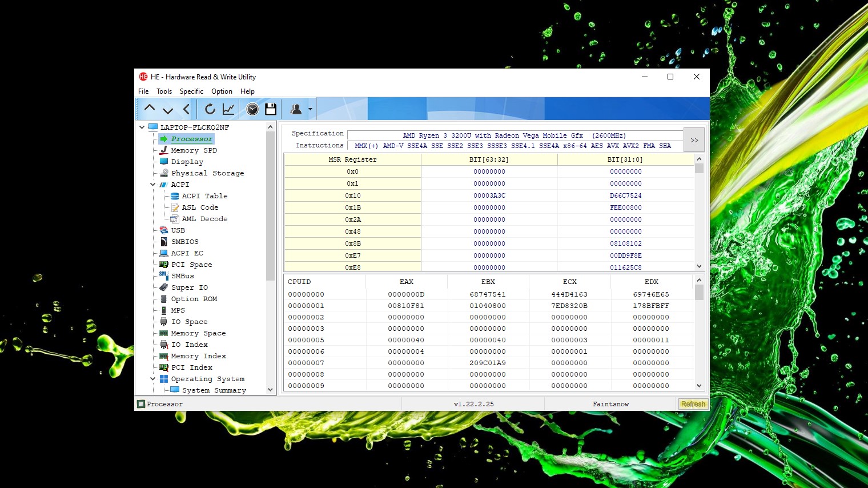Collapse the ACPI tree node
868x488 pixels.
click(x=152, y=185)
